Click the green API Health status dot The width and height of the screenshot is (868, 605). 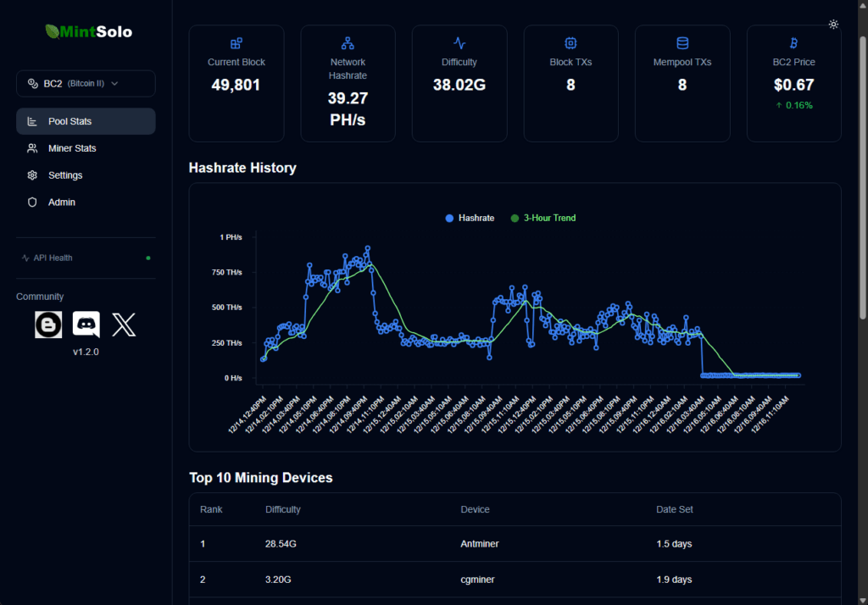pos(150,258)
